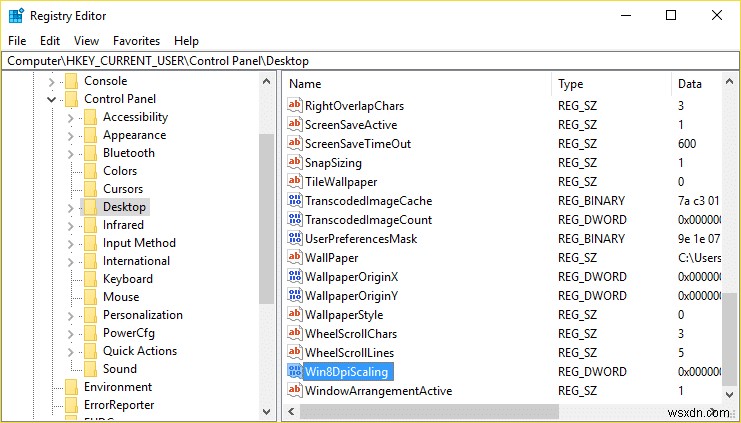Expand the Accessibility key node

[x=70, y=117]
